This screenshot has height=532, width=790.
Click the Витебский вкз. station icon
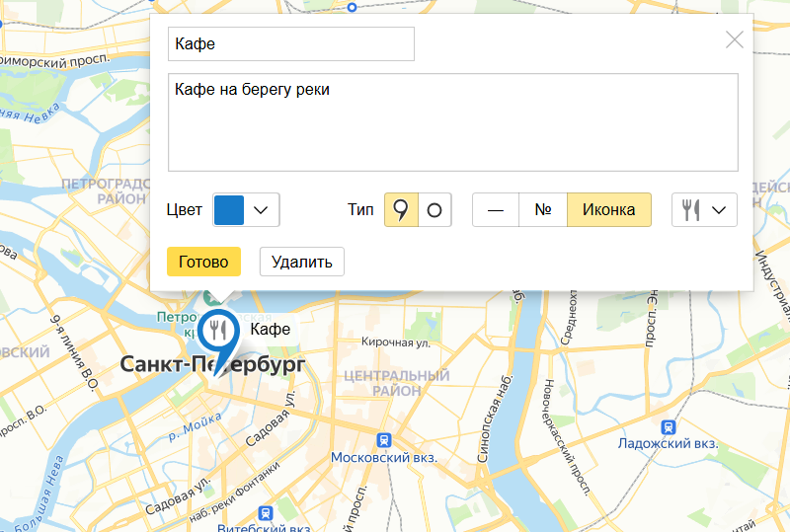coord(265,513)
